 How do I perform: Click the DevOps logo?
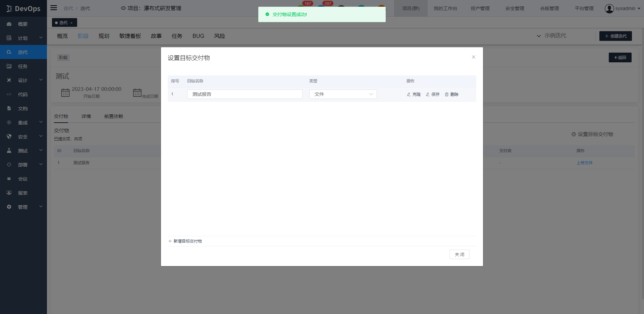pyautogui.click(x=23, y=9)
